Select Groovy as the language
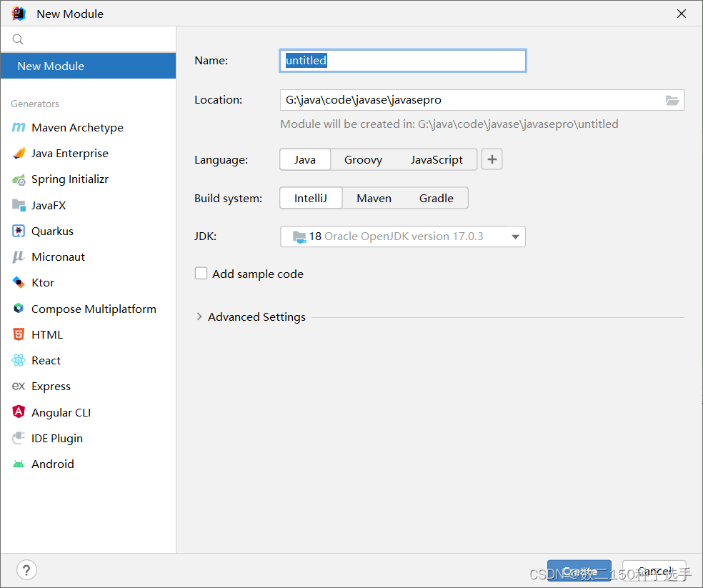Screen dimensions: 703x588 click(x=363, y=159)
